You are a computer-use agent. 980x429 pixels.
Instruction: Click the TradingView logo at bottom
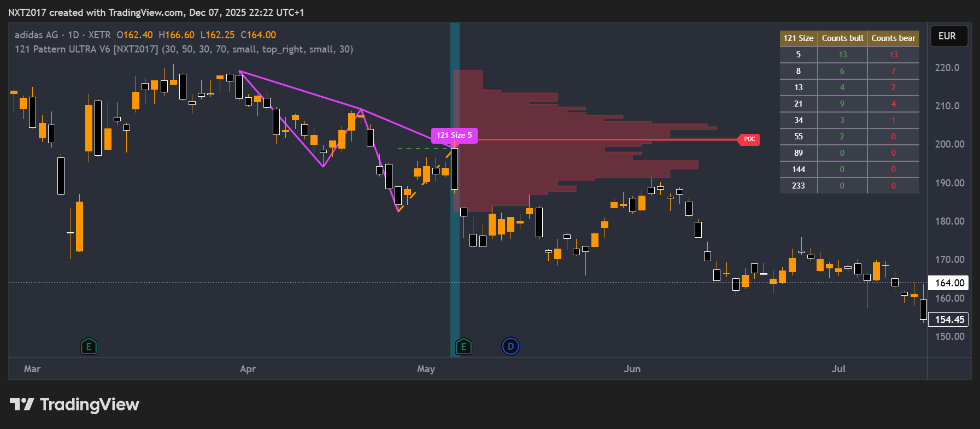click(x=75, y=404)
